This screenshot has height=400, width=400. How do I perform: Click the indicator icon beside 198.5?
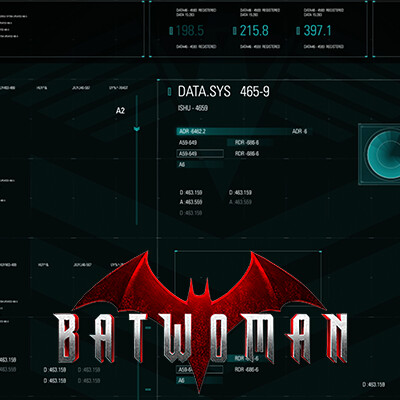(x=171, y=31)
